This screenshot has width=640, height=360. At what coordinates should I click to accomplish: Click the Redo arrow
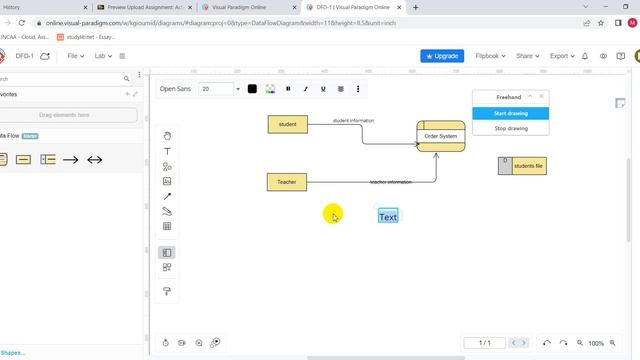tap(563, 343)
